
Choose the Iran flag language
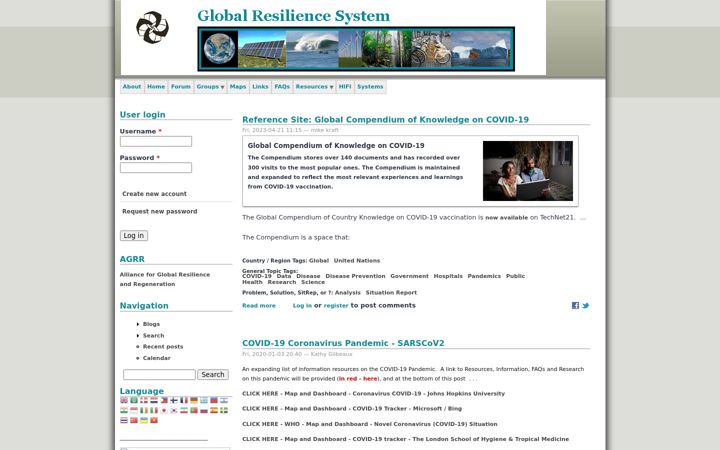pos(184,410)
